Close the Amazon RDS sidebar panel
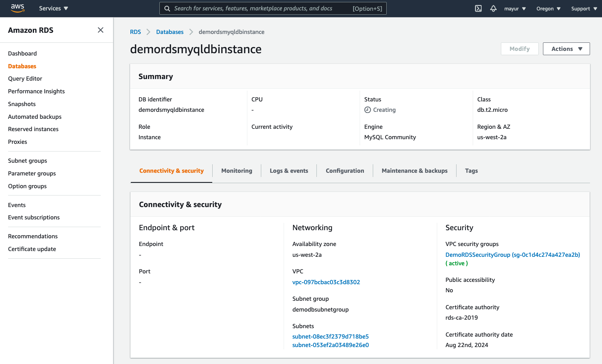This screenshot has height=364, width=602. pyautogui.click(x=100, y=30)
